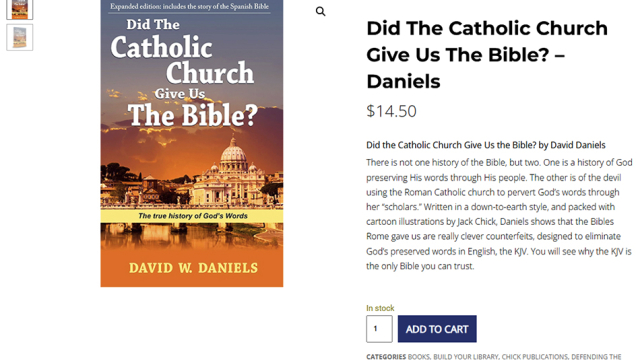The height and width of the screenshot is (360, 640).
Task: Click the product description paragraph
Action: point(499,214)
